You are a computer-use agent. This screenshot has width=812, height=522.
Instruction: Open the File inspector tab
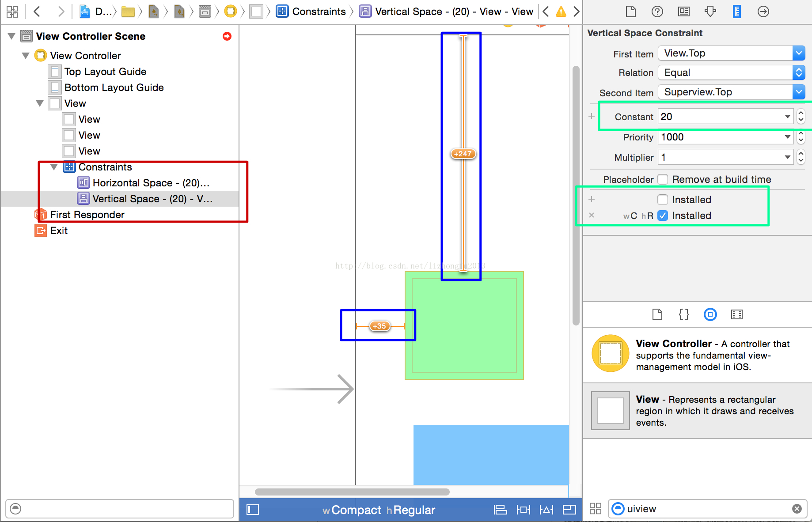(631, 11)
